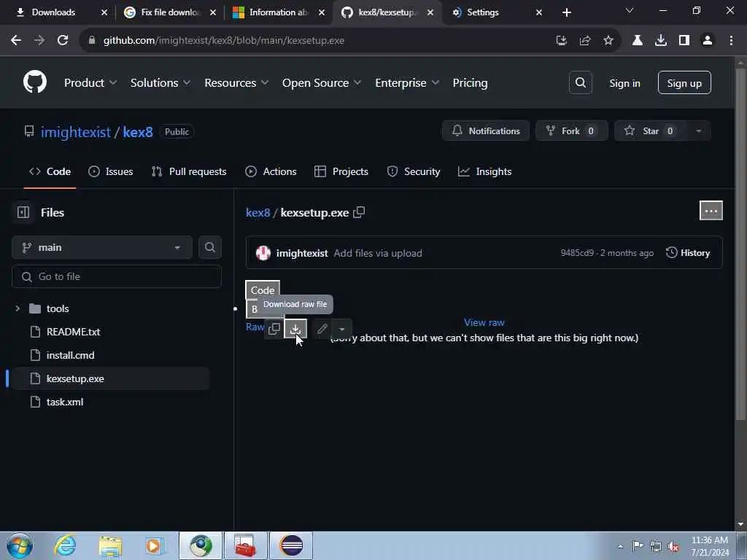Image resolution: width=747 pixels, height=560 pixels.
Task: Click the download raw file icon
Action: coord(295,329)
